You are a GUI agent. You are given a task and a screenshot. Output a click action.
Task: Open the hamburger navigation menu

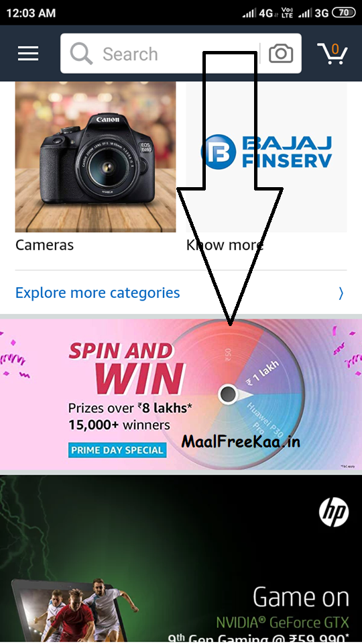point(28,54)
